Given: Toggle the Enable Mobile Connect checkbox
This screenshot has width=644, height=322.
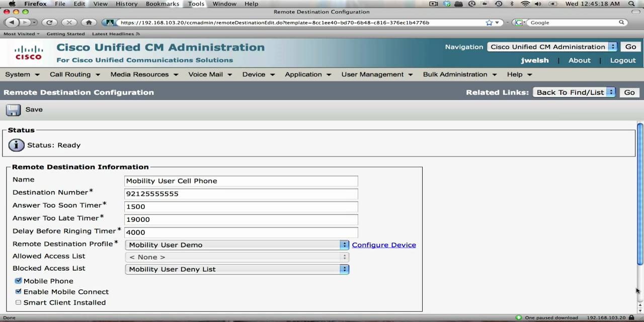Looking at the screenshot, I should 18,291.
